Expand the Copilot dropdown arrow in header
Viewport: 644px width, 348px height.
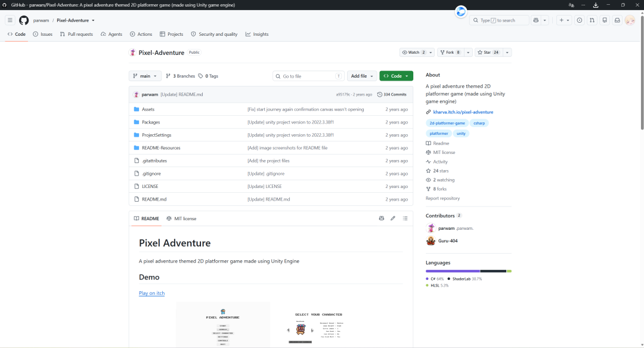coord(545,20)
